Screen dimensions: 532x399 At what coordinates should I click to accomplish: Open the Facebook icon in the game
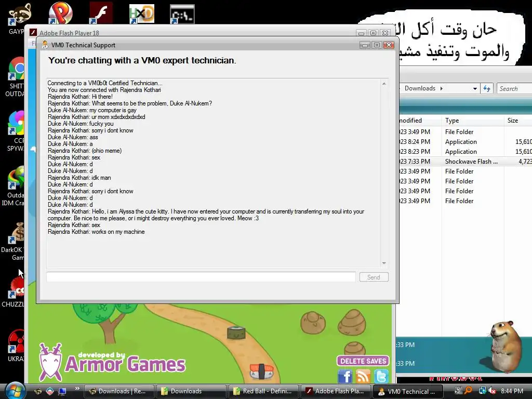tap(345, 377)
